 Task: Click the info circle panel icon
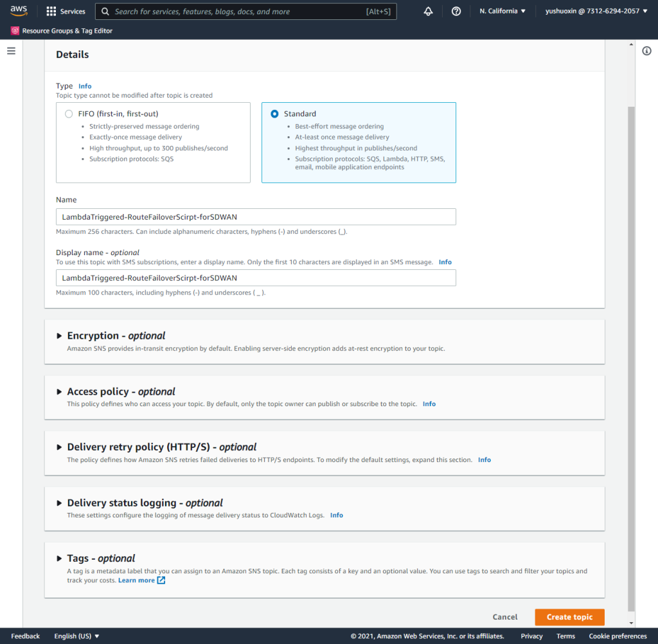click(x=646, y=51)
